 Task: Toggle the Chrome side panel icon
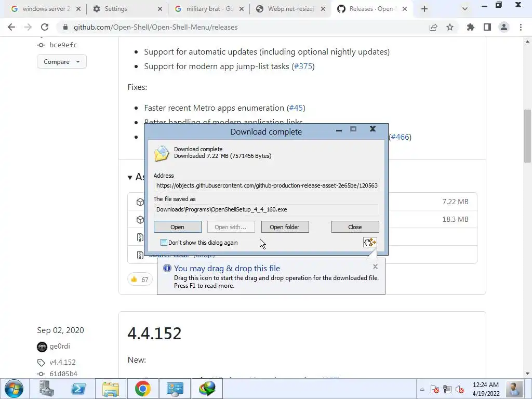tap(487, 27)
